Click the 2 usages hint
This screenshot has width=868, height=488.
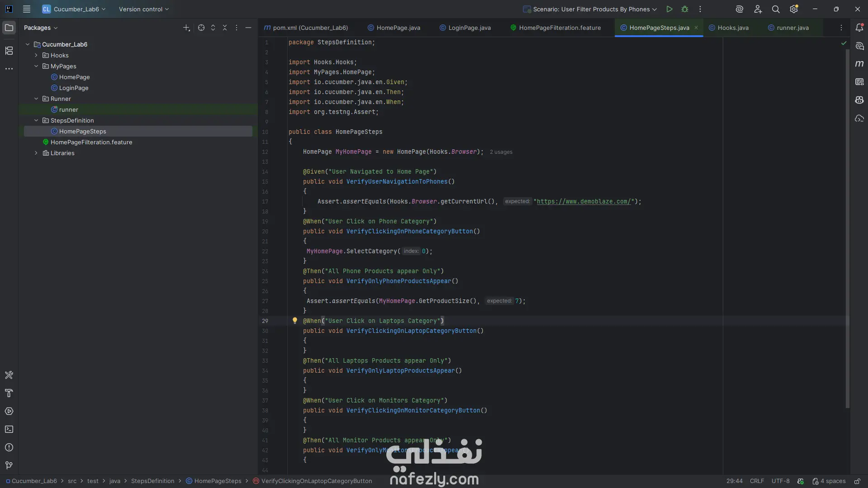[501, 152]
